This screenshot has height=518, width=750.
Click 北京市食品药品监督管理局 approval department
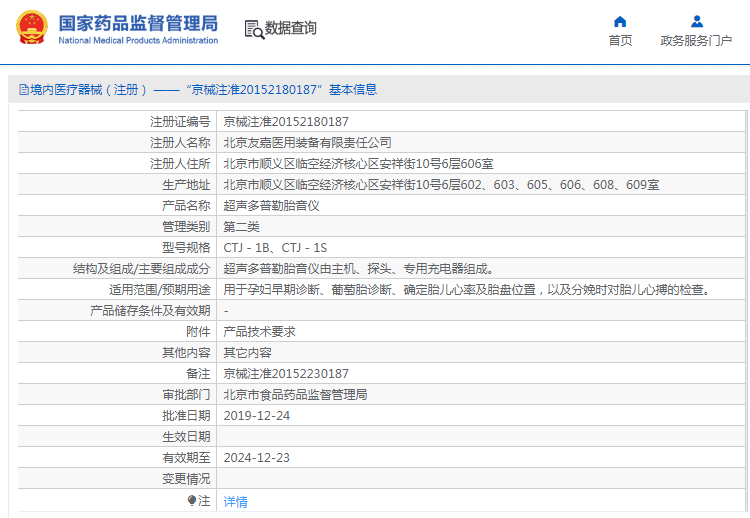click(x=295, y=395)
